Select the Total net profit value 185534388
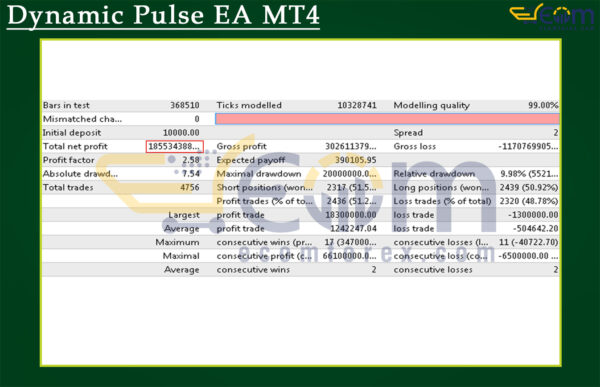The height and width of the screenshot is (387, 600). [x=174, y=146]
